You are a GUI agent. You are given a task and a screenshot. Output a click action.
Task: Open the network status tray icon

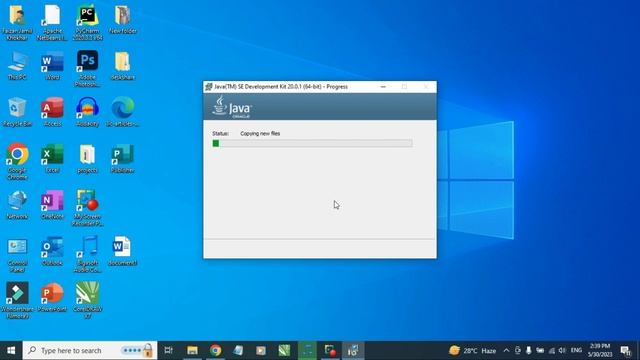click(551, 351)
